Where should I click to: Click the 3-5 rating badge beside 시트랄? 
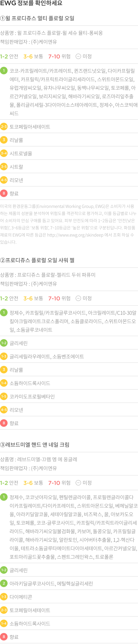tap(4, 166)
